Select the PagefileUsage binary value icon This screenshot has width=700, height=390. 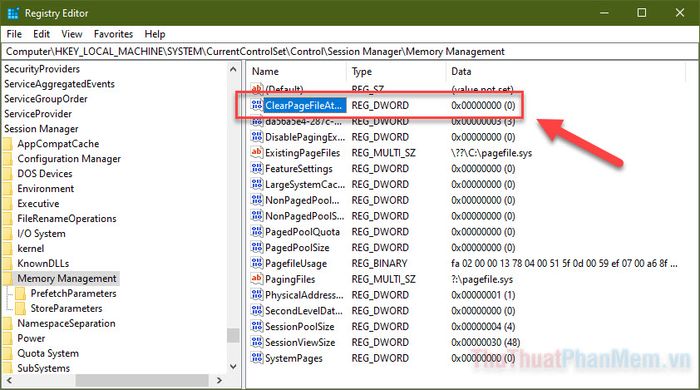pos(257,263)
